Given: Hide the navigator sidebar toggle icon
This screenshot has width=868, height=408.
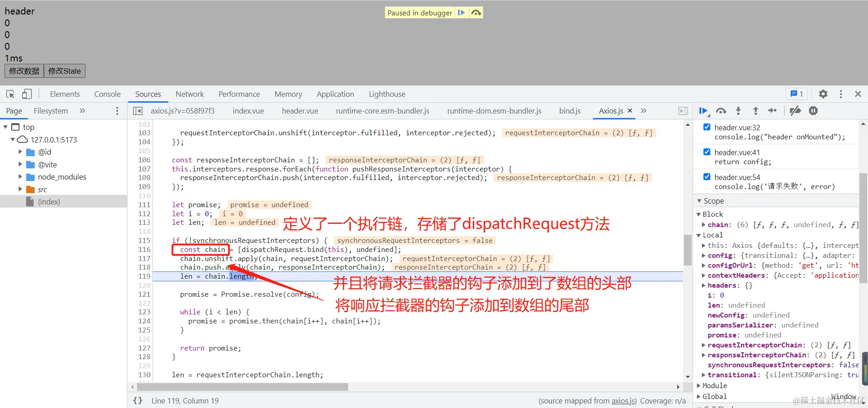Looking at the screenshot, I should [x=138, y=111].
